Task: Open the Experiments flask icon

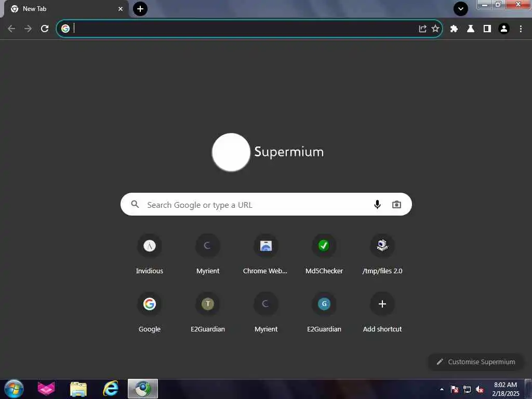Action: (x=471, y=29)
